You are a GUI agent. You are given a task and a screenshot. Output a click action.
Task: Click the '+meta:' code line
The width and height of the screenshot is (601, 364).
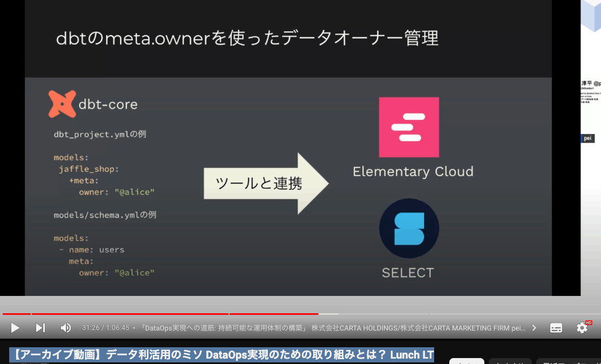(84, 180)
